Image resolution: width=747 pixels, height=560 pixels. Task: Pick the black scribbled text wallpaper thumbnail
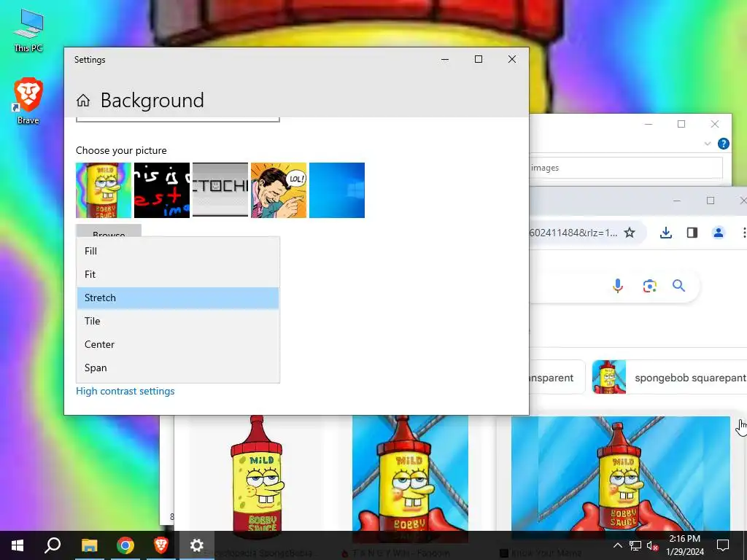tap(162, 190)
